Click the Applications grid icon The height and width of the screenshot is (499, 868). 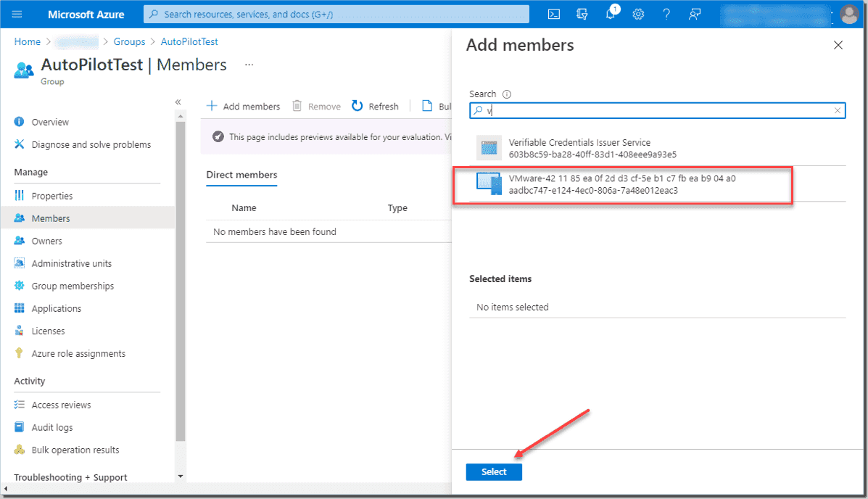click(x=20, y=308)
